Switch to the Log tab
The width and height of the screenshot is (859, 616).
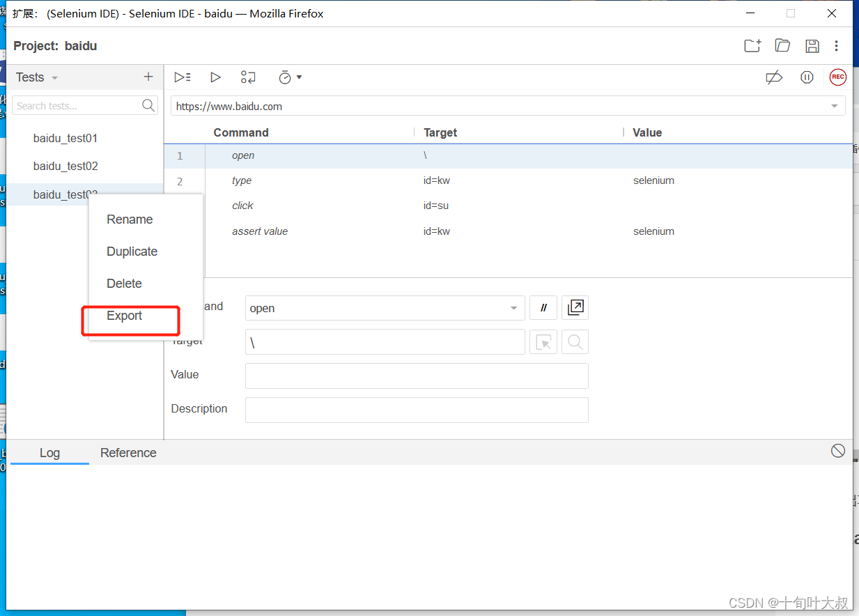tap(49, 453)
